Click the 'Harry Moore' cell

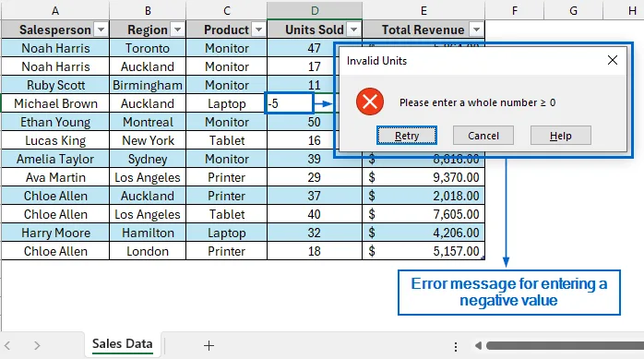[55, 233]
